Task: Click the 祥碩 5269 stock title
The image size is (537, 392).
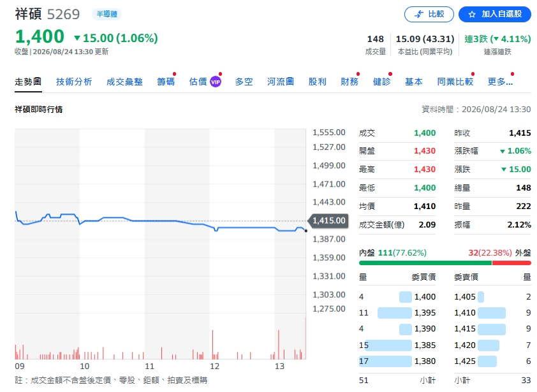Action: 47,15
